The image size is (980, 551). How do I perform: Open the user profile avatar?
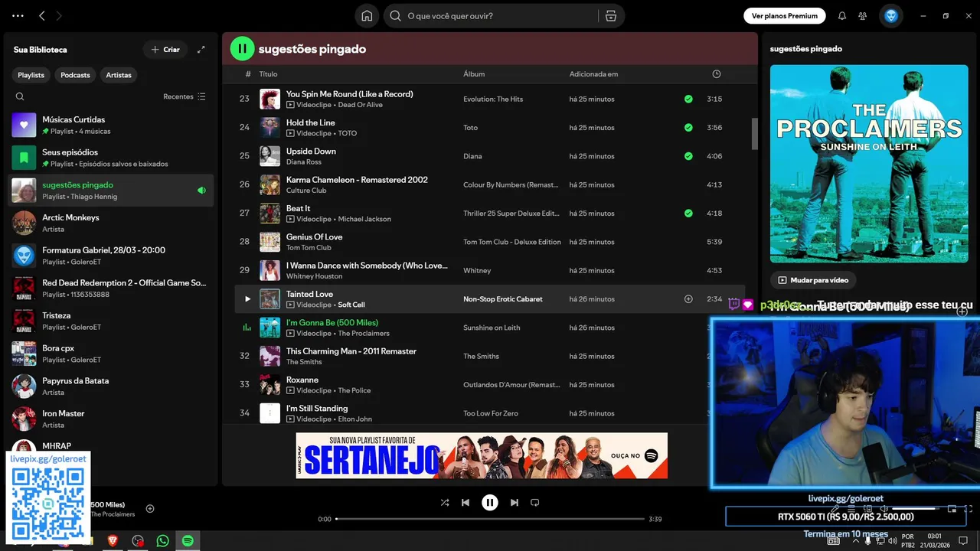pyautogui.click(x=891, y=15)
